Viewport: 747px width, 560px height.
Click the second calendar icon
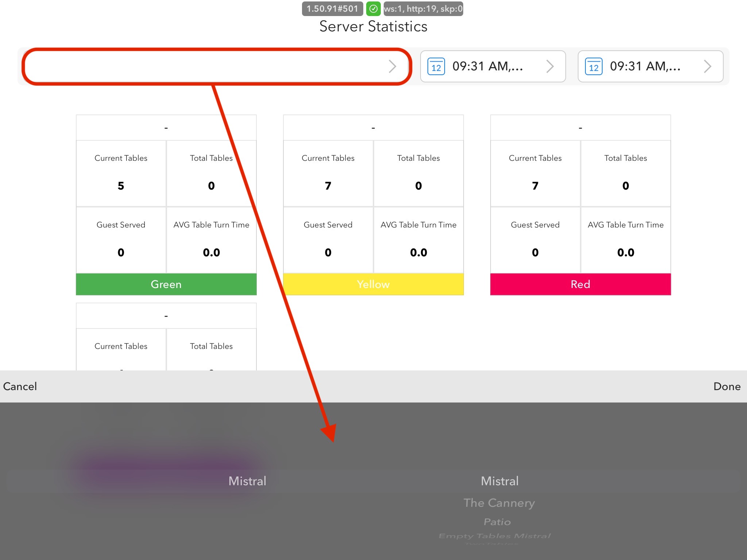click(593, 67)
